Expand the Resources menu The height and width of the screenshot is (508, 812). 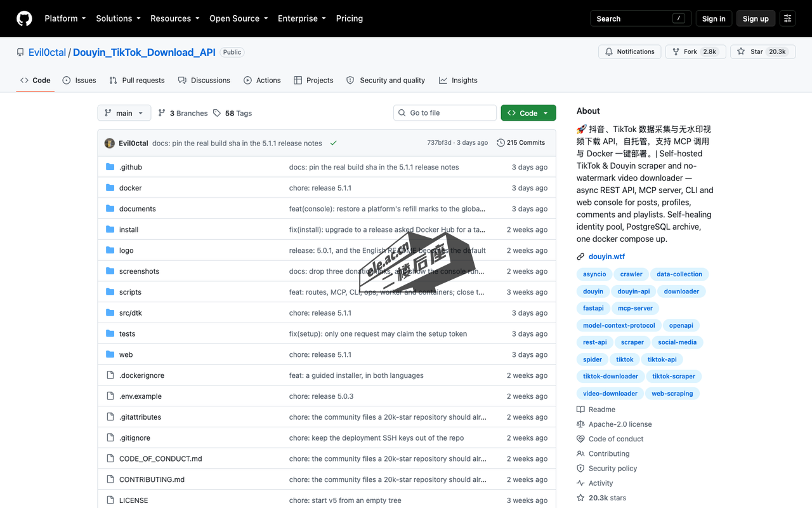pos(175,18)
